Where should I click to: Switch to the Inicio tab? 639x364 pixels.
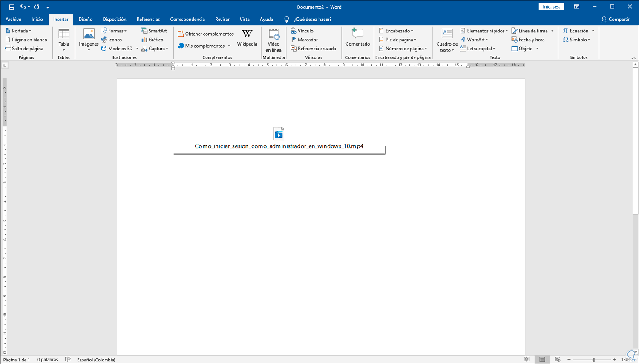point(37,19)
